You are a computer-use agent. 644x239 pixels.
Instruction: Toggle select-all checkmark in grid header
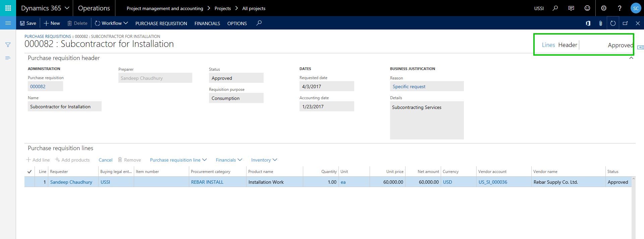[x=30, y=172]
